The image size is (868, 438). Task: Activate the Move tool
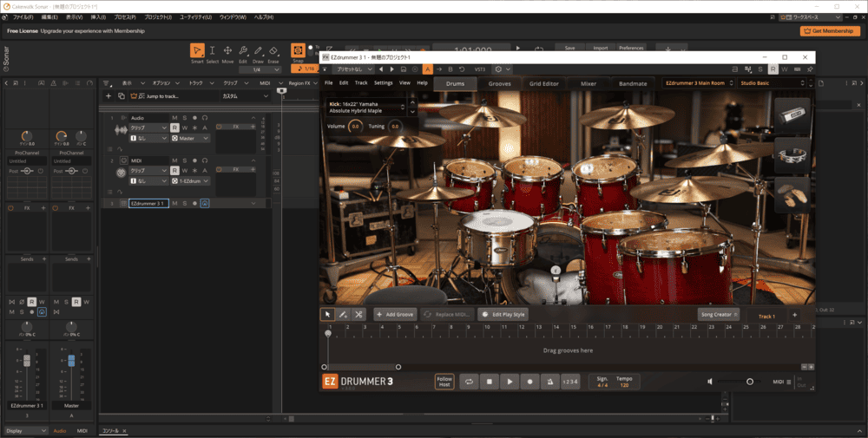[227, 51]
